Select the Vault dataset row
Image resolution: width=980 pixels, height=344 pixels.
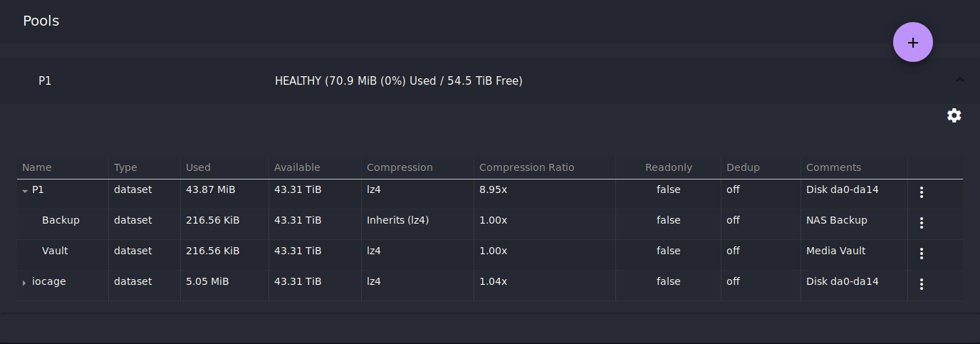490,251
